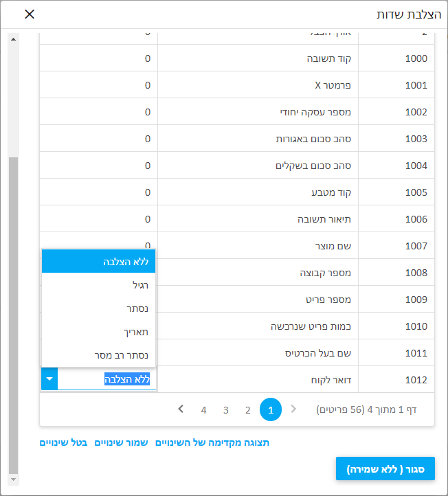The height and width of the screenshot is (496, 448).
Task: Go to page 4 in pager
Action: [203, 410]
